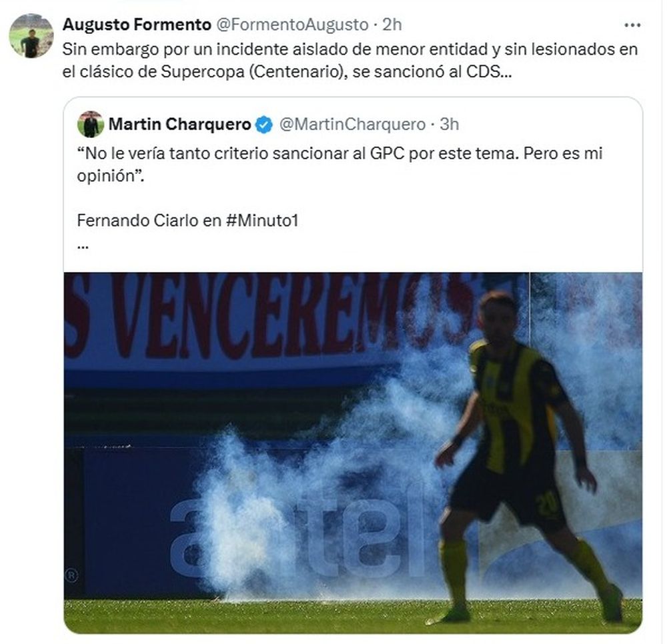This screenshot has height=644, width=667.
Task: Click the VENCEREMOS banner in photo
Action: 272,315
